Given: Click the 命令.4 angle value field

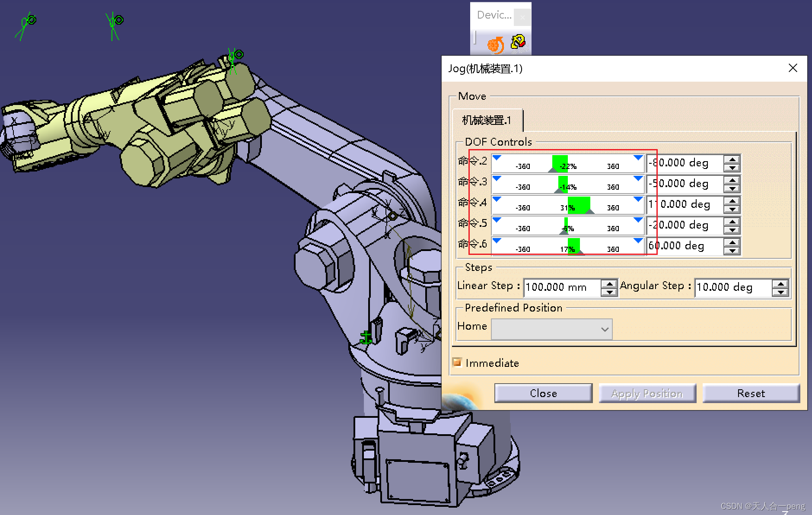Looking at the screenshot, I should pos(685,205).
